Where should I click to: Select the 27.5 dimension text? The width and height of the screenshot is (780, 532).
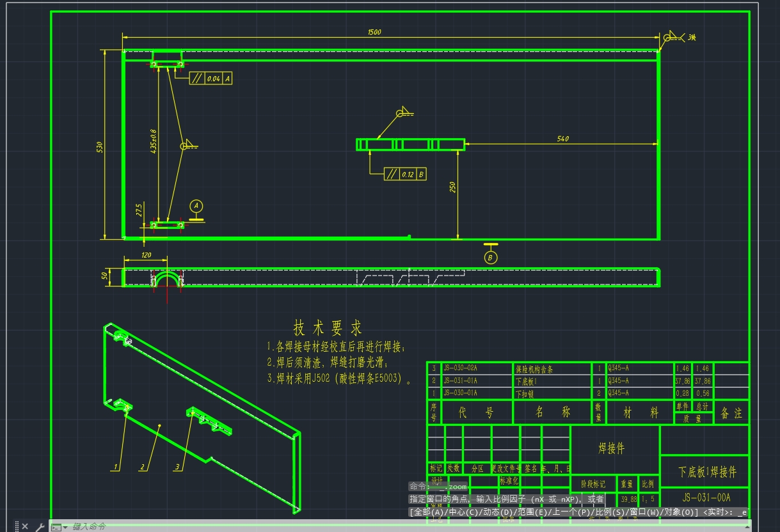[x=139, y=210]
